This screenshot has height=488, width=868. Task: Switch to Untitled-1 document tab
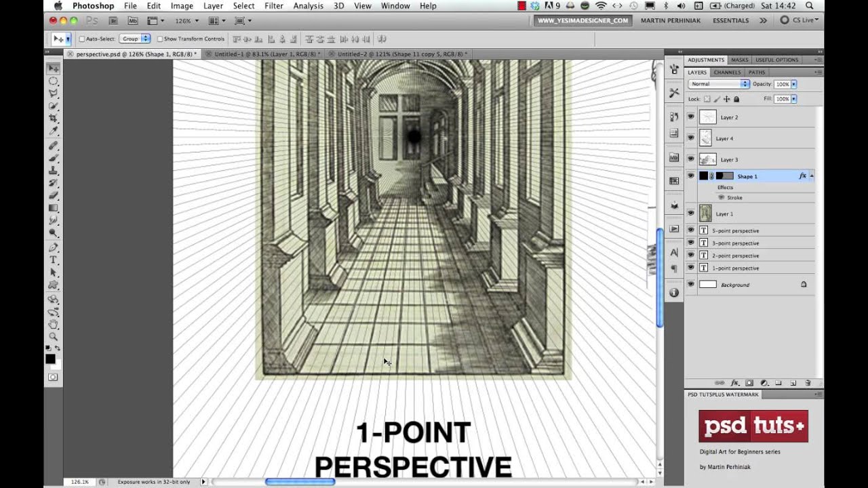[267, 54]
